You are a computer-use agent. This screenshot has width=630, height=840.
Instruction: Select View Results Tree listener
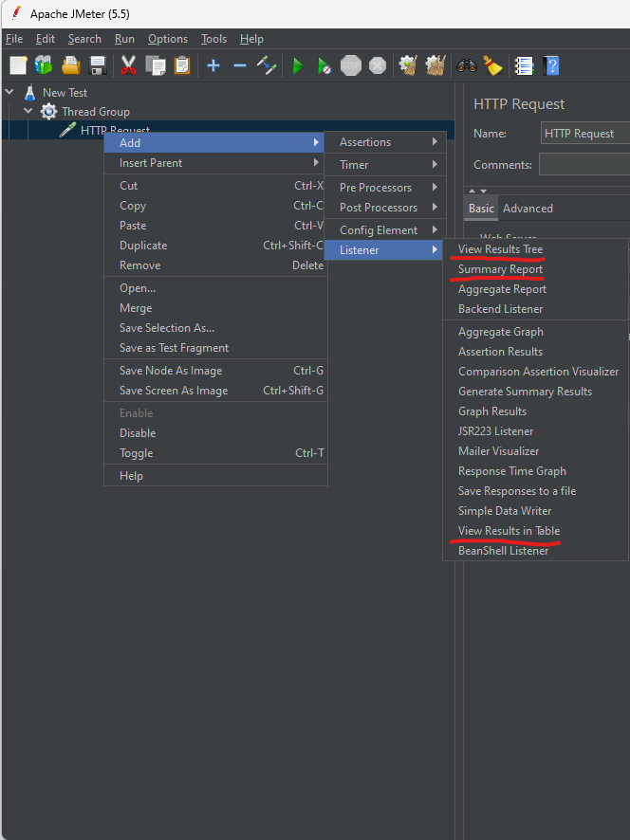(535, 249)
